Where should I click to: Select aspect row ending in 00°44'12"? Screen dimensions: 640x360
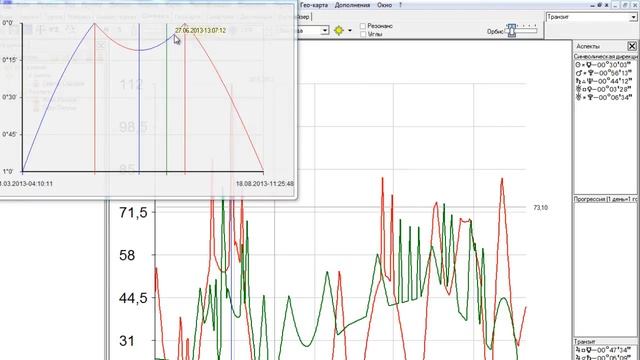click(603, 81)
